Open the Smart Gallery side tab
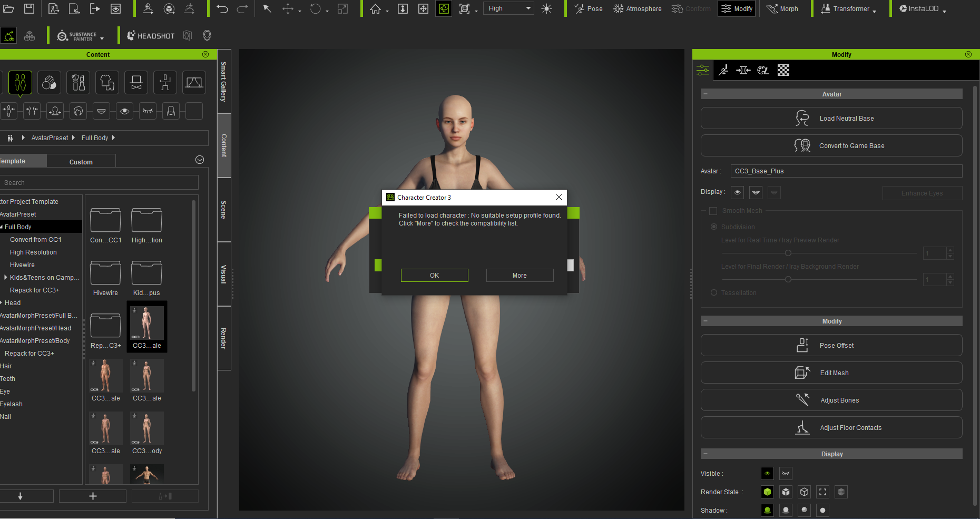 click(224, 82)
